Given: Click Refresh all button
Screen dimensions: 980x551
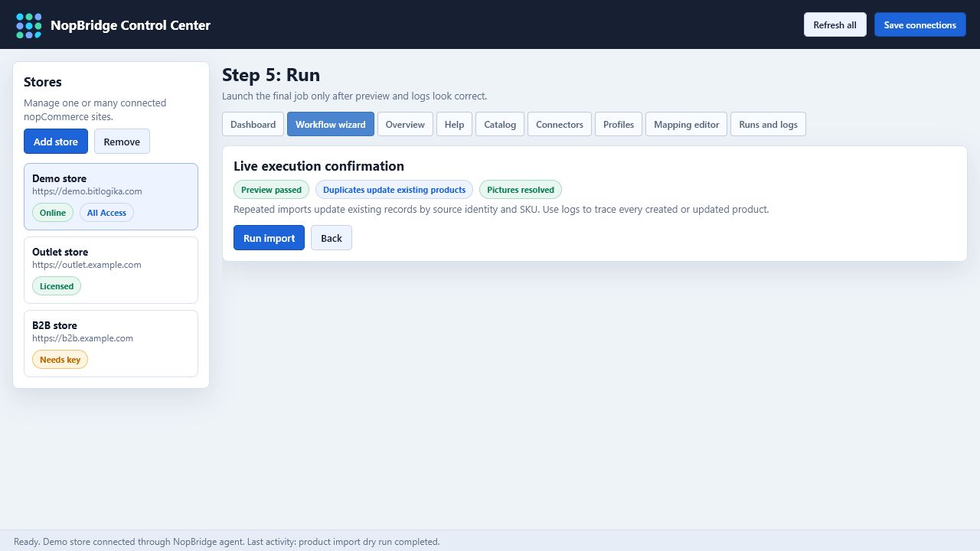Looking at the screenshot, I should (x=835, y=24).
